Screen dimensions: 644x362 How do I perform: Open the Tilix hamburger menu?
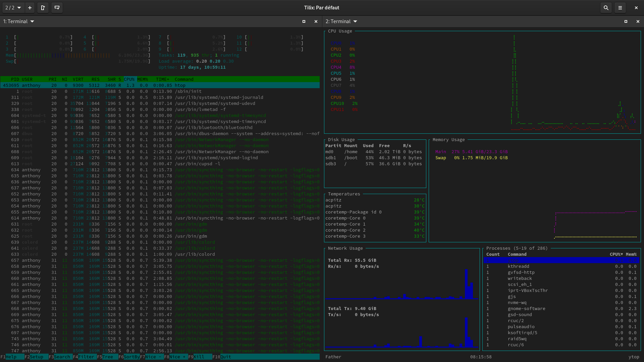620,7
